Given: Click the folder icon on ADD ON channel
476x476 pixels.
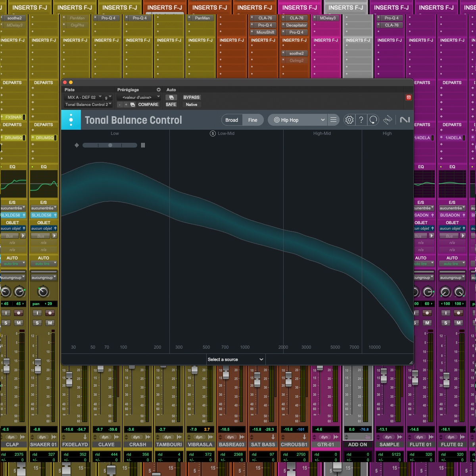Looking at the screenshot, I should pos(368,437).
